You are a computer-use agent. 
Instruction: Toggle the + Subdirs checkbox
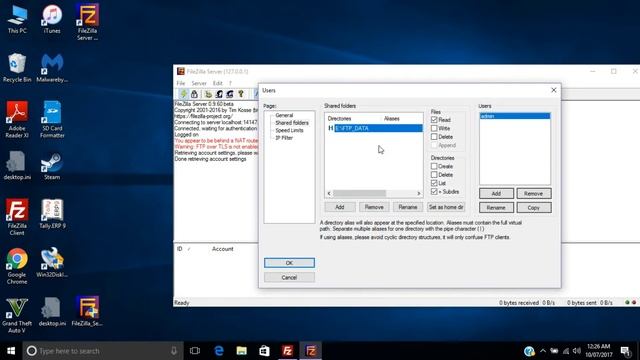coord(434,191)
